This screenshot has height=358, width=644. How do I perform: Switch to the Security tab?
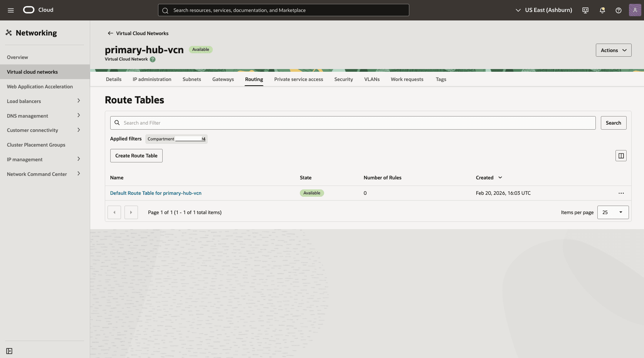343,79
